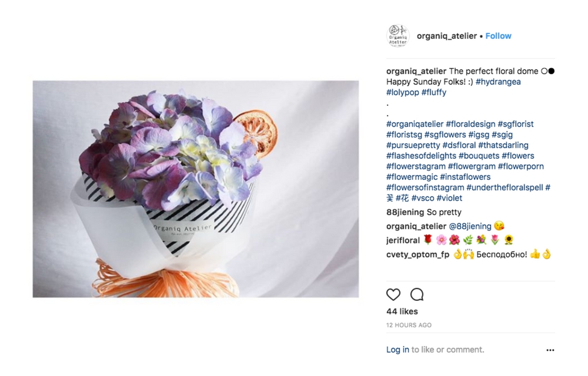This screenshot has height=376, width=588.
Task: Open comments with speech bubble icon
Action: coord(417,294)
